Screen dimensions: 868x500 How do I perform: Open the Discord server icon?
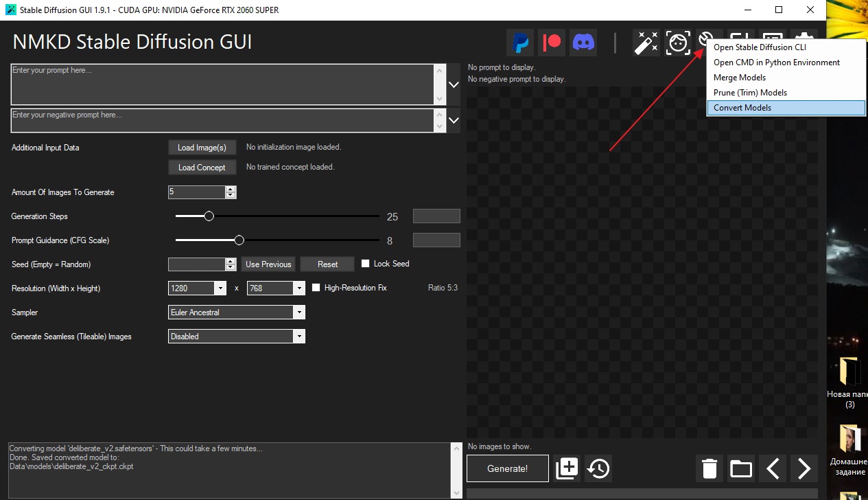[x=584, y=43]
